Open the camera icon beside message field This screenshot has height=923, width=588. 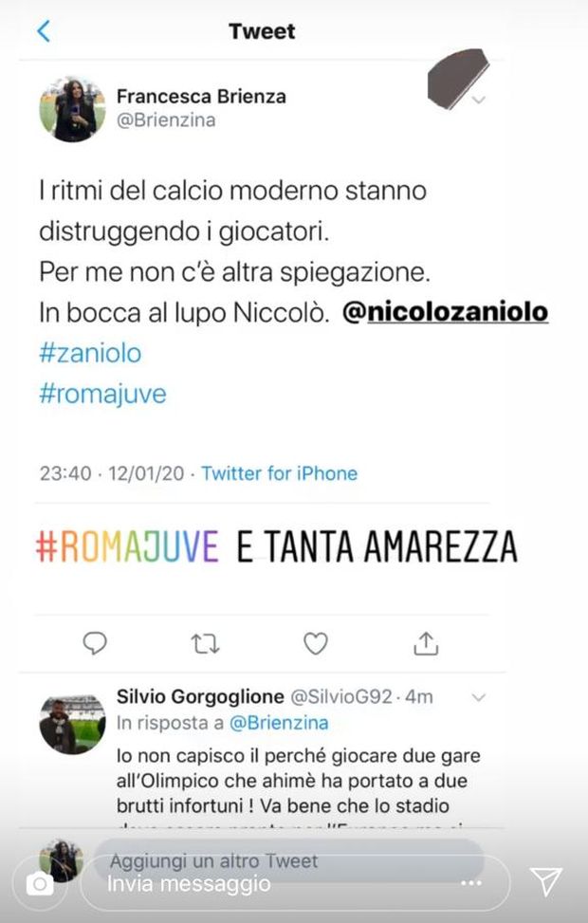40,883
